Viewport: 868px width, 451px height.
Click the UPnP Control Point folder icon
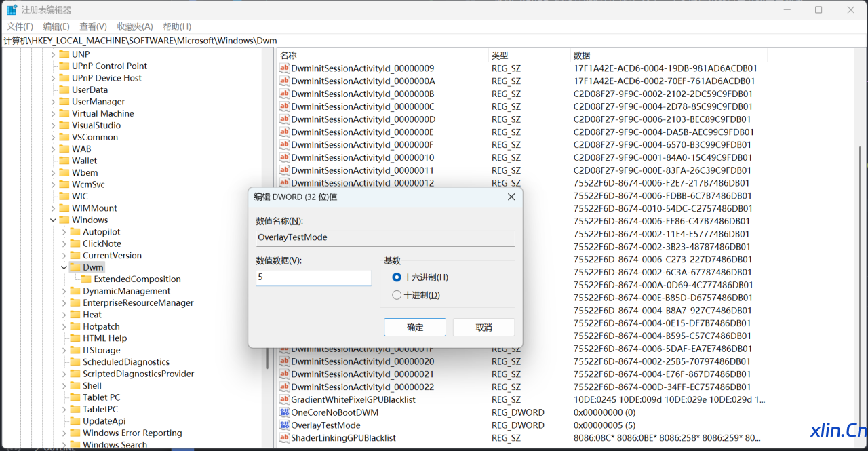(64, 66)
